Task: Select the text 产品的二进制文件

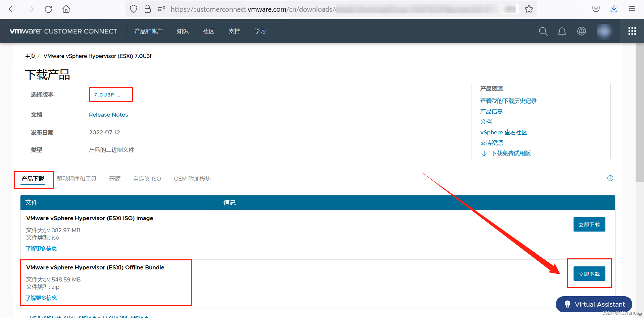Action: pos(111,150)
